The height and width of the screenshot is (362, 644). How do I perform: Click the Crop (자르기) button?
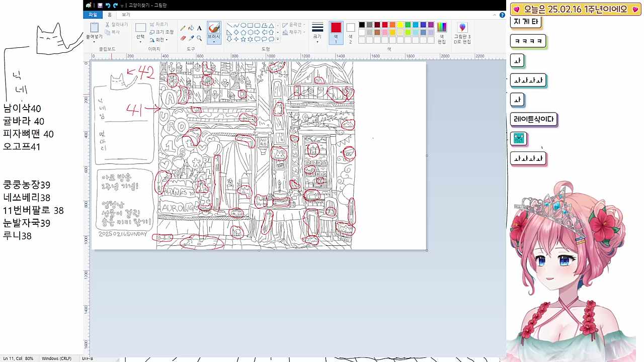pyautogui.click(x=158, y=24)
